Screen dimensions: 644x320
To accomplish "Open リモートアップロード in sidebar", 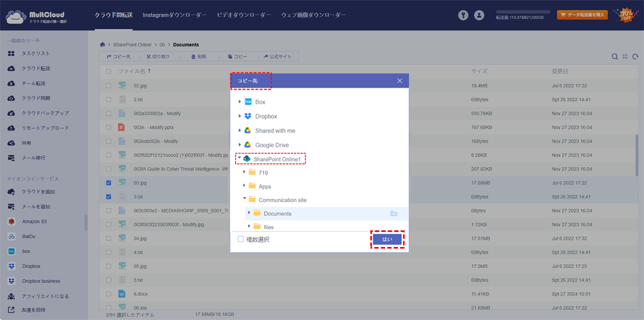I will point(45,128).
